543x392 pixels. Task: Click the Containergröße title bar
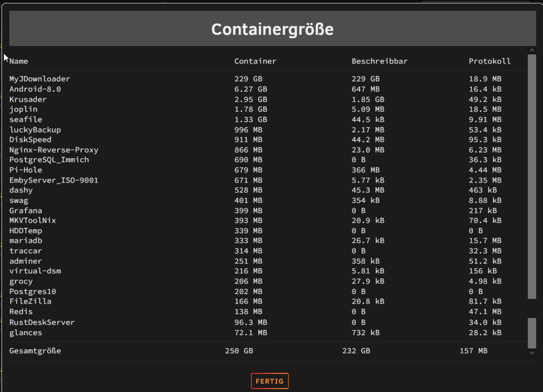[272, 29]
